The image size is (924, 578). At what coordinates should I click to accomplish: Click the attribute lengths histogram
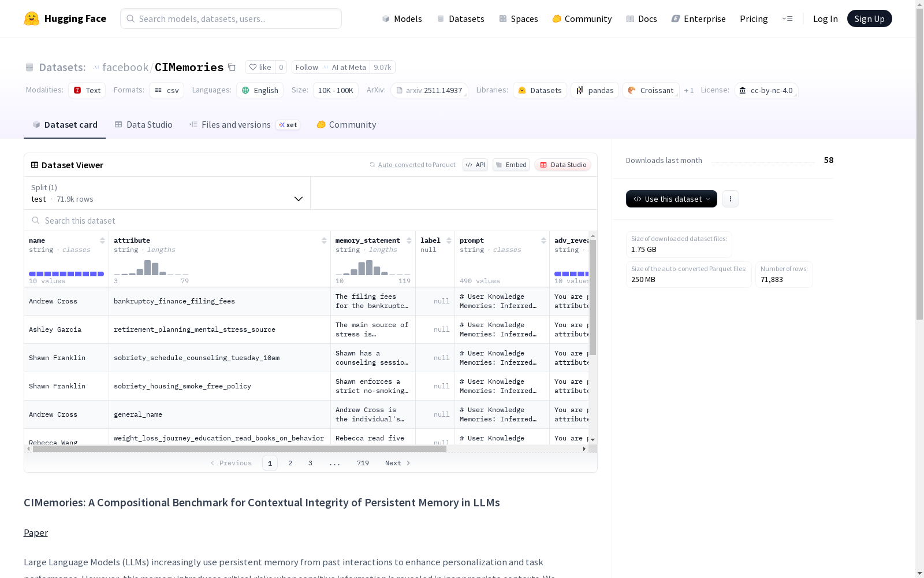151,267
